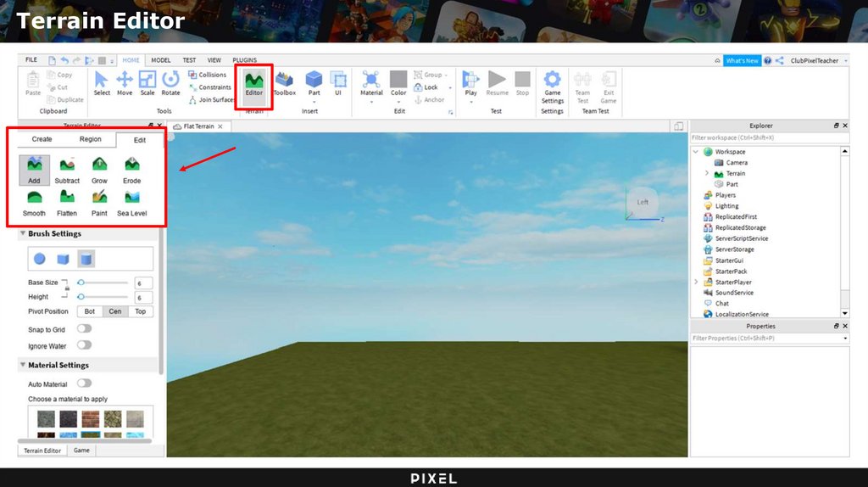Viewport: 868px width, 487px height.
Task: Select Lighting in Explorer
Action: pos(726,206)
